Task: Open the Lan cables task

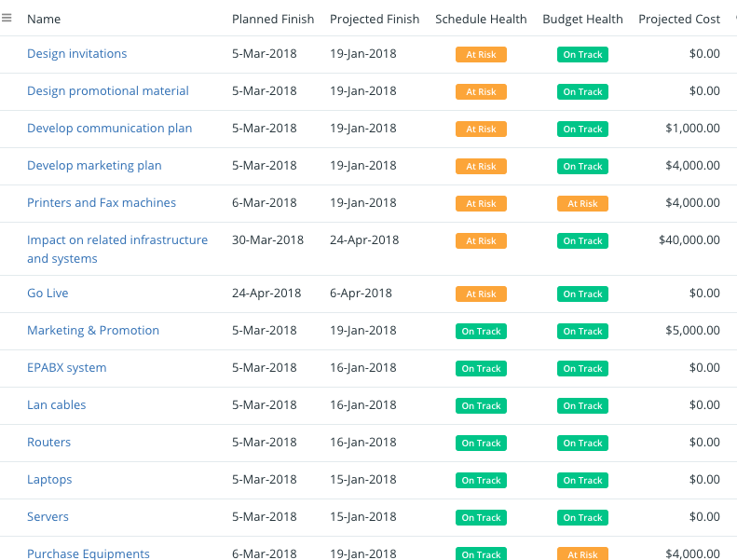Action: (57, 404)
